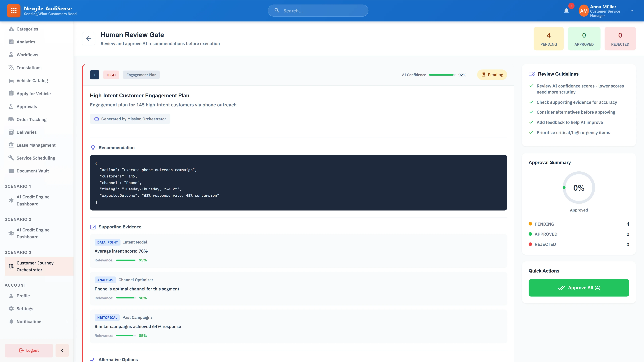Open Translations from the sidebar

coord(29,68)
